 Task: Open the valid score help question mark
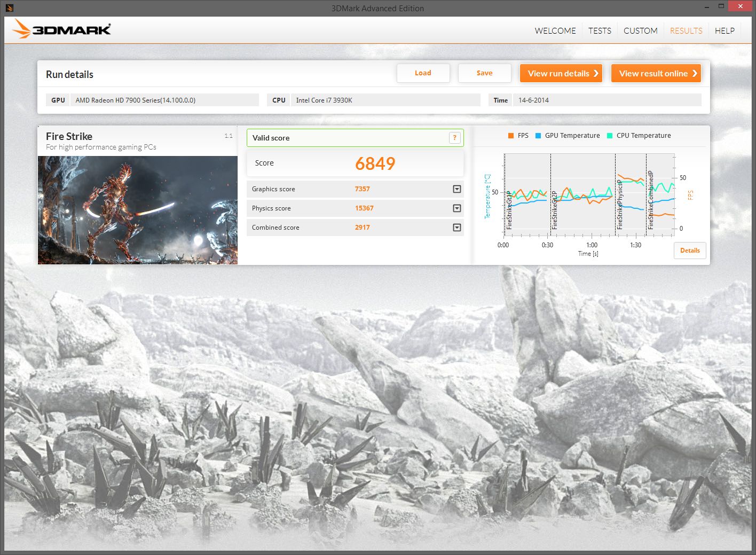pyautogui.click(x=454, y=138)
